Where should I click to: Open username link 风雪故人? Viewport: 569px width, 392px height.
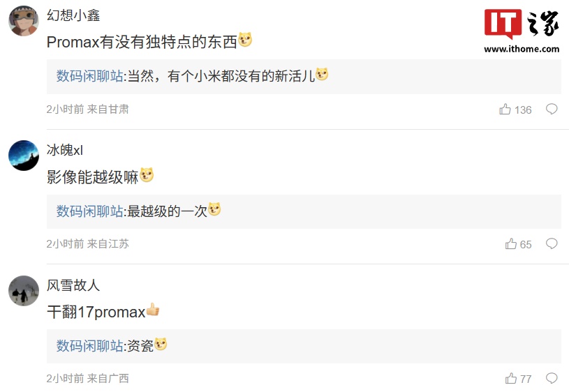73,285
